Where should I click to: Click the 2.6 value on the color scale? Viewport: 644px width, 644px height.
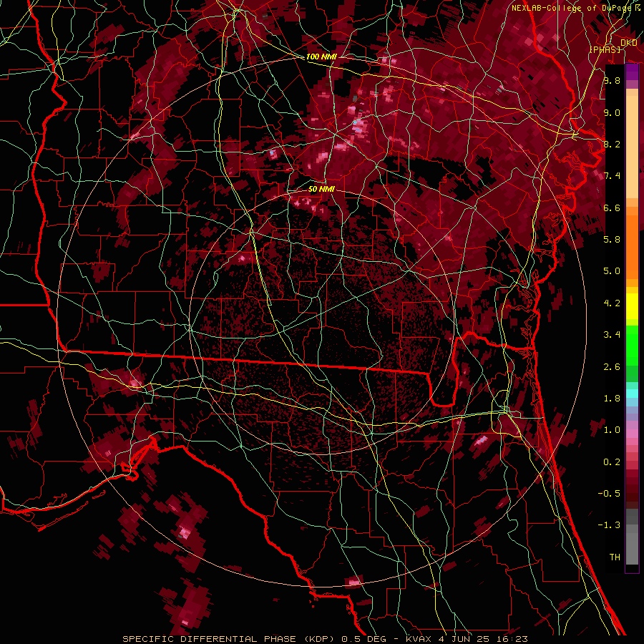click(x=612, y=366)
